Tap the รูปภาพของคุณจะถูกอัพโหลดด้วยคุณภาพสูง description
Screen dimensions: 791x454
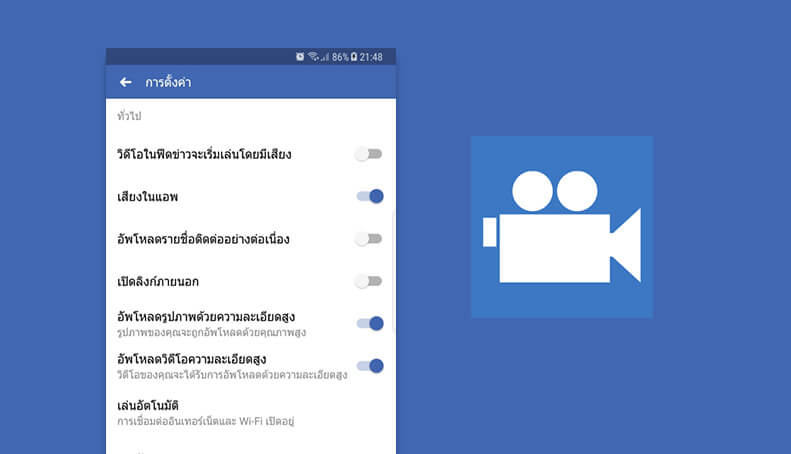[211, 332]
